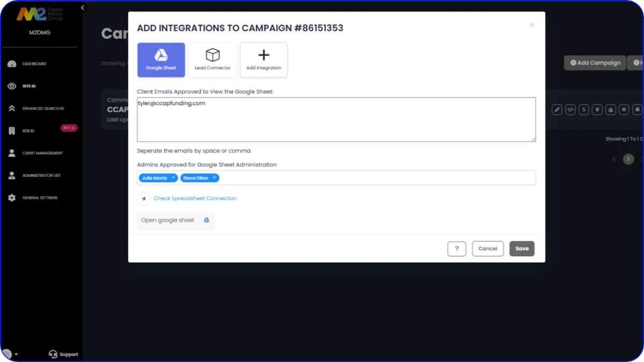Open Client Management in the sidebar
Viewport: 644px width, 362px height.
pyautogui.click(x=42, y=153)
